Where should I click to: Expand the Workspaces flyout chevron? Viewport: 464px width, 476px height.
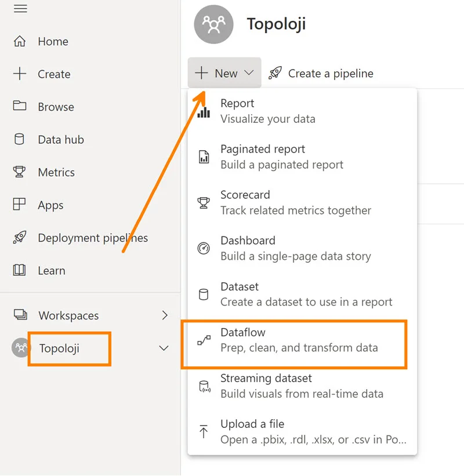tap(165, 315)
